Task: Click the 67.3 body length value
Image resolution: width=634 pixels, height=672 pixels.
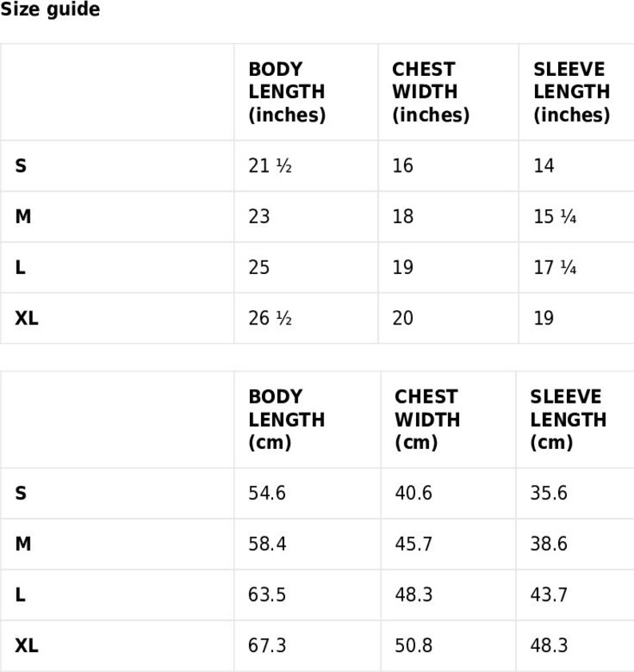Action: point(267,646)
